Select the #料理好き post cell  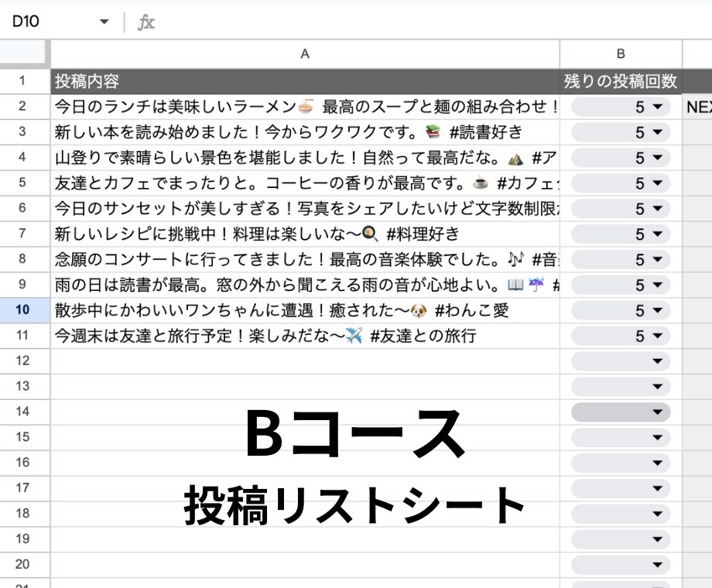(305, 234)
